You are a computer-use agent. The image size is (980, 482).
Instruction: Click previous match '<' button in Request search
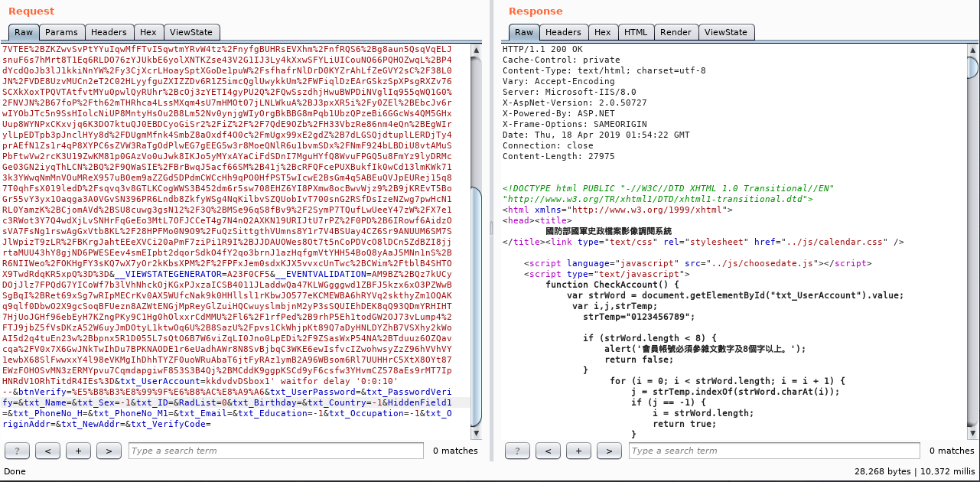(x=47, y=451)
